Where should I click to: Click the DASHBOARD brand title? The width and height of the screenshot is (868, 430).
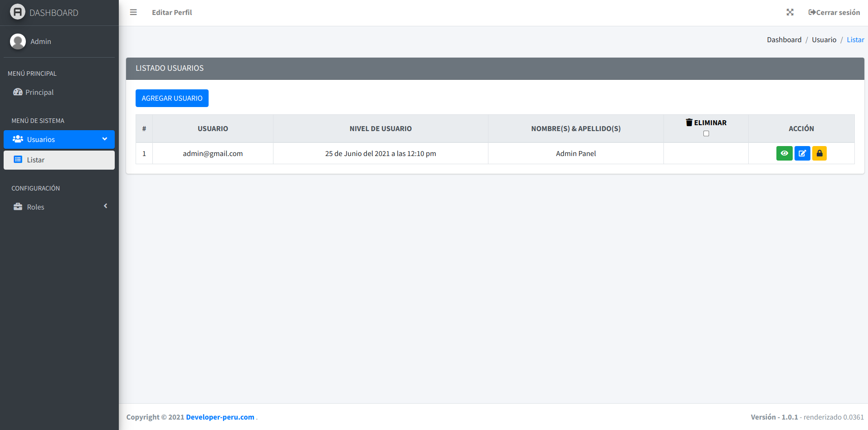pyautogui.click(x=54, y=13)
